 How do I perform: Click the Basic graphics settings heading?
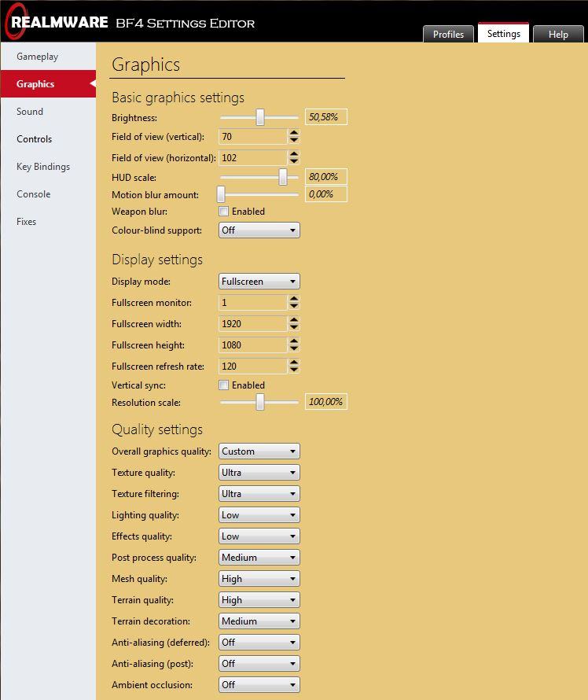tap(178, 98)
